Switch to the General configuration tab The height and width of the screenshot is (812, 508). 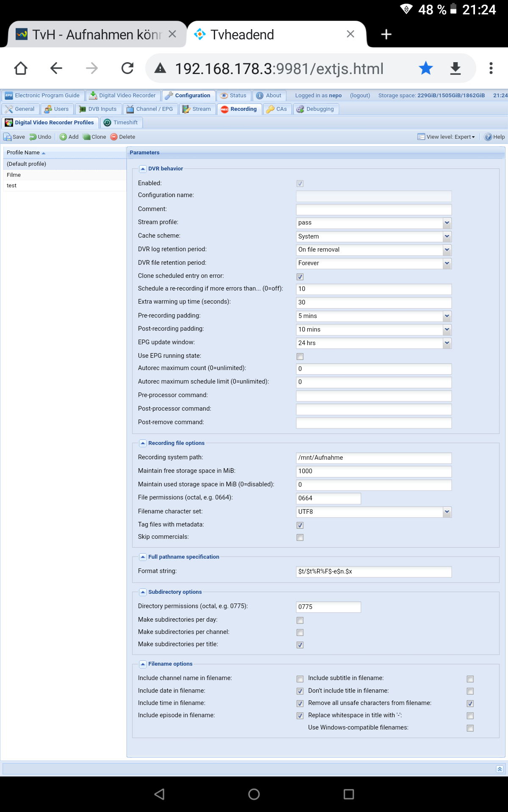click(x=20, y=109)
